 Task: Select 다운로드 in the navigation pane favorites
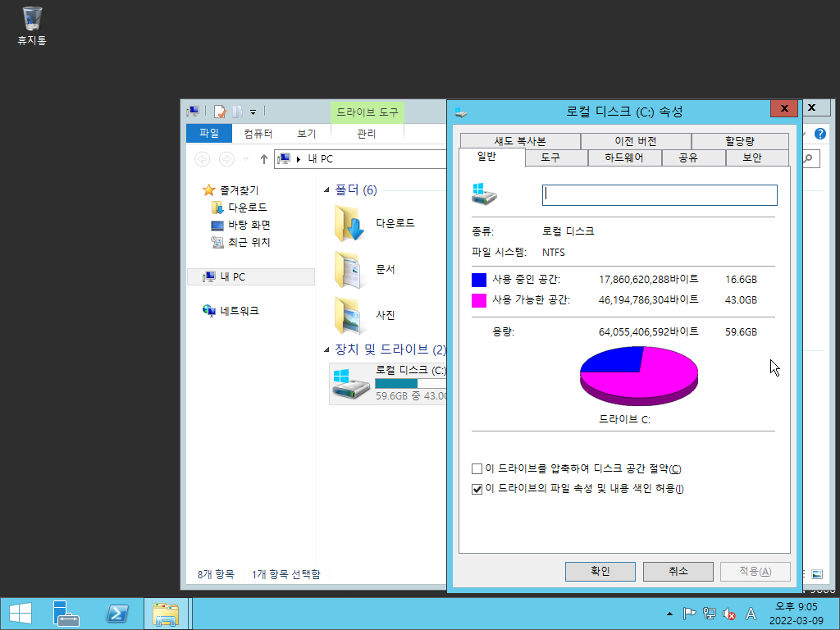click(247, 208)
